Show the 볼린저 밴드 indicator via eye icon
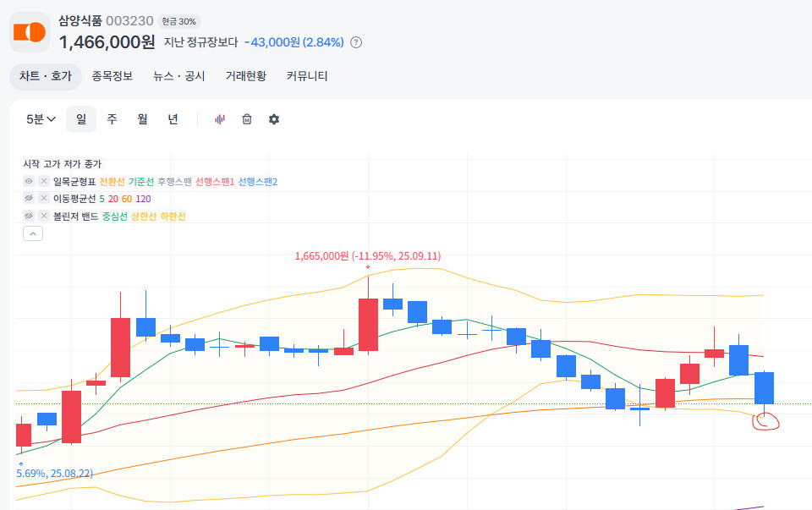Image resolution: width=812 pixels, height=510 pixels. click(x=29, y=217)
